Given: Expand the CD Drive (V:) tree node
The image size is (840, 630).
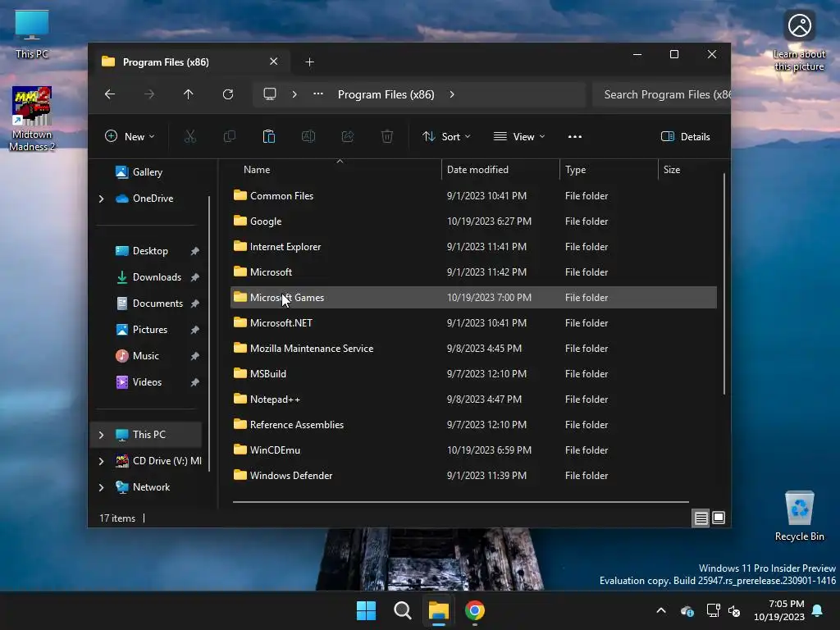Looking at the screenshot, I should (101, 461).
